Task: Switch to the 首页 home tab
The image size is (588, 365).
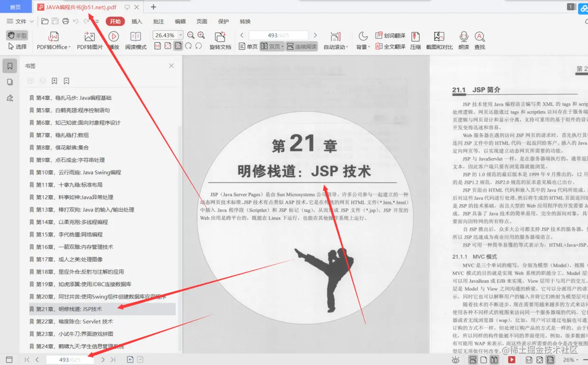Action: (x=16, y=7)
